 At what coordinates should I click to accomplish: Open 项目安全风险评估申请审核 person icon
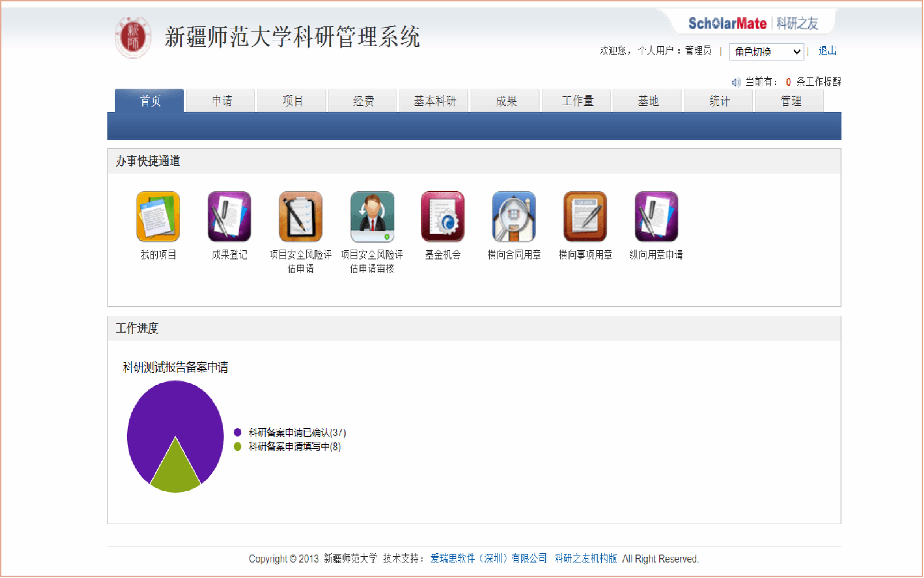click(372, 216)
